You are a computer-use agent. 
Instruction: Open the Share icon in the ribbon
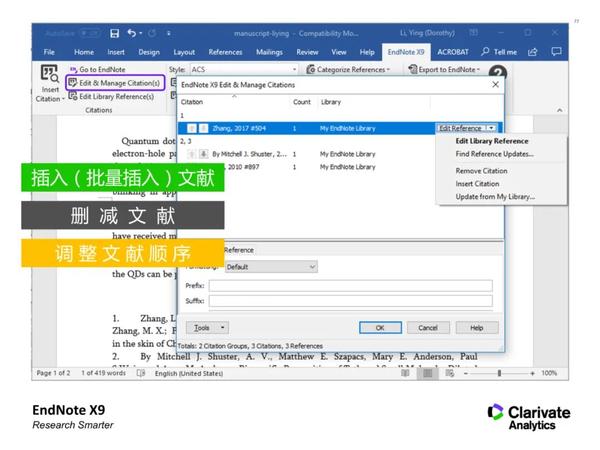click(533, 52)
